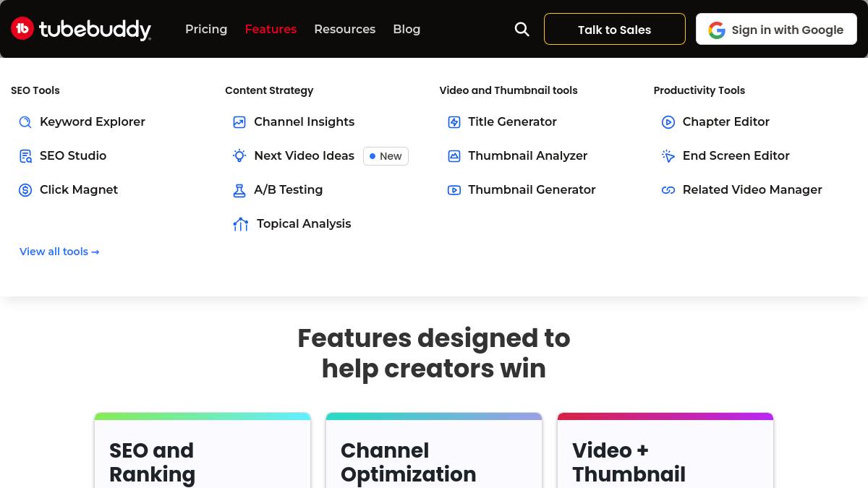Open End Screen Editor link
This screenshot has height=488, width=868.
point(736,155)
